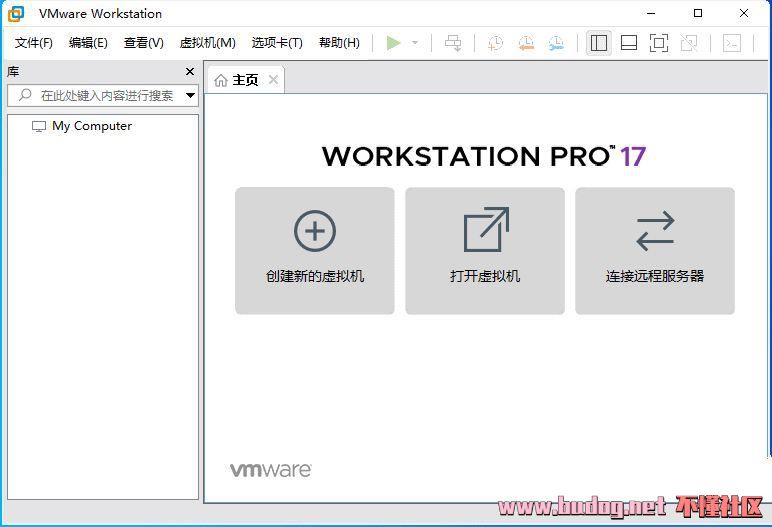Toggle Unity mode icon
Viewport: 772px width, 527px height.
(688, 43)
